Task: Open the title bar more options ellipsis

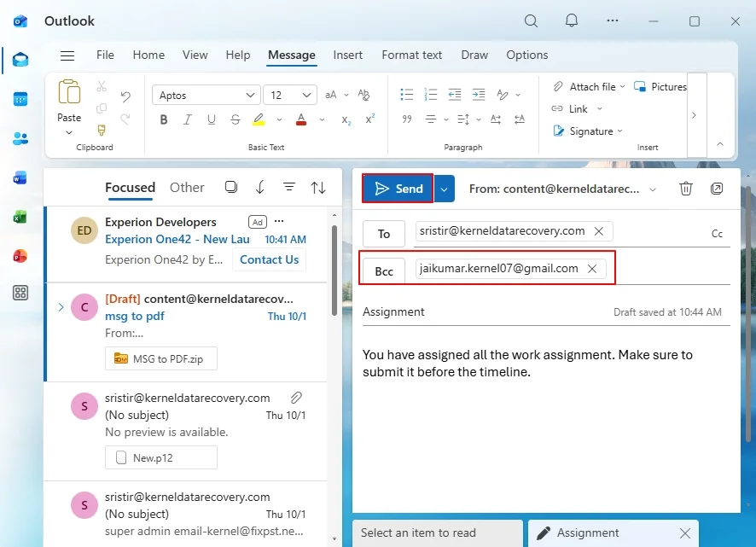Action: point(613,20)
